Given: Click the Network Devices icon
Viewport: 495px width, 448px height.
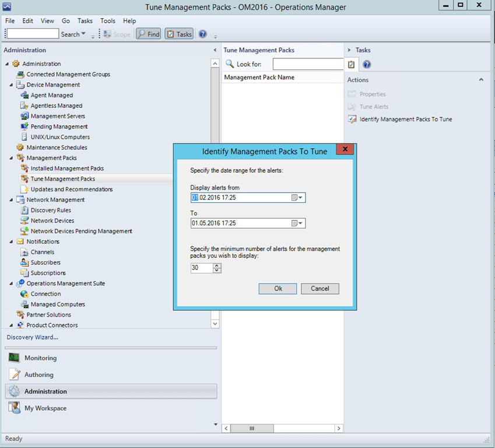Looking at the screenshot, I should (x=24, y=220).
